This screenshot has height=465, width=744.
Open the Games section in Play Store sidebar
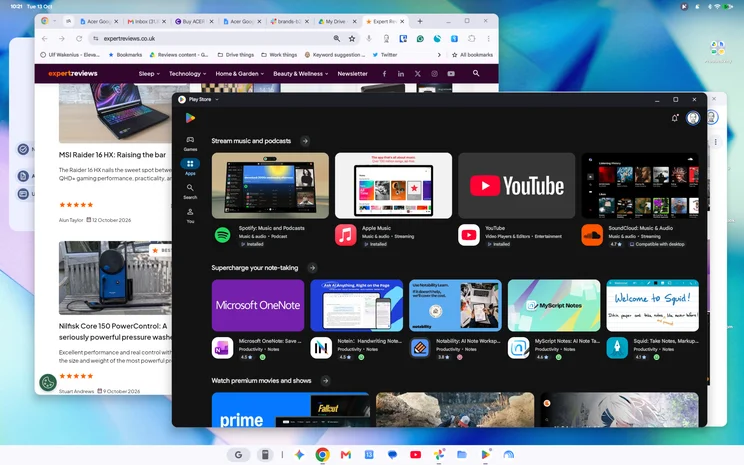[x=190, y=143]
